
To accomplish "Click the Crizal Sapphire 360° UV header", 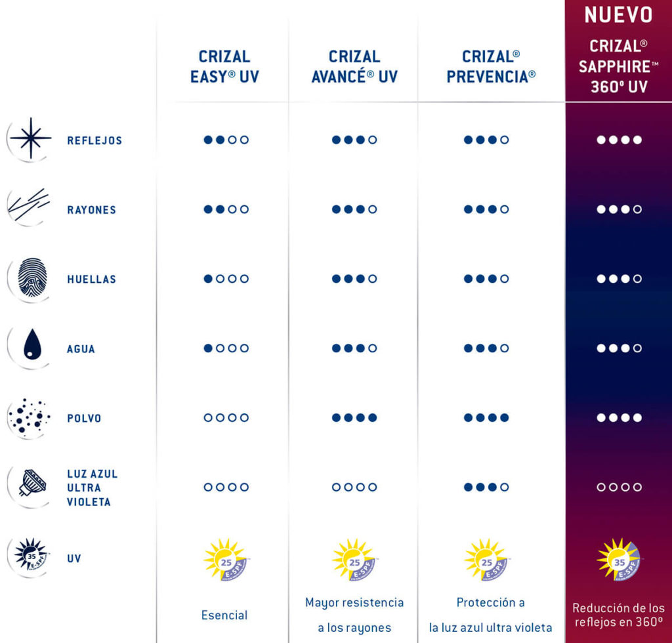I will (x=619, y=66).
